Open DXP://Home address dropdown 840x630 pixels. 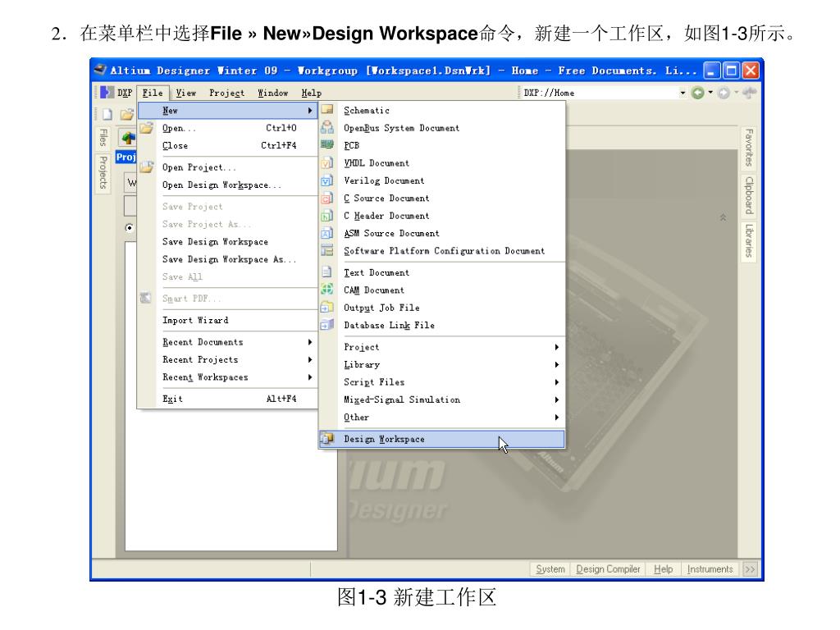coord(682,93)
